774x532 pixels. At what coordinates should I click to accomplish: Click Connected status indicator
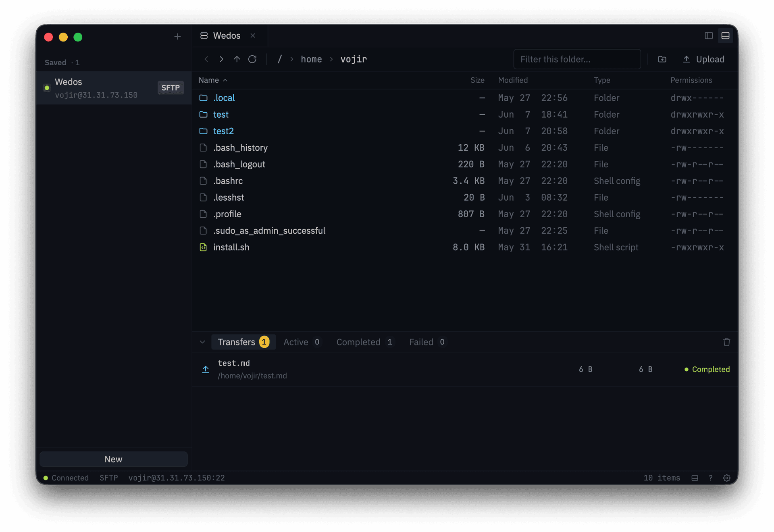(x=66, y=478)
